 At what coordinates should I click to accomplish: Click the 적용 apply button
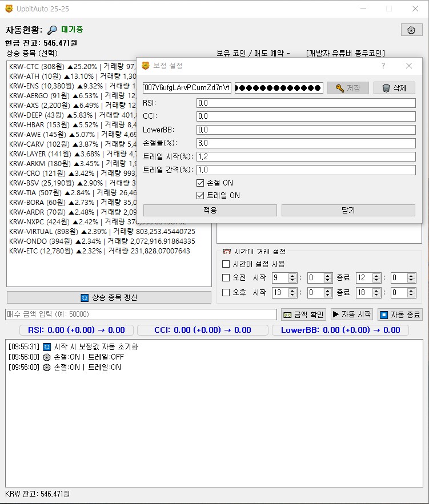click(x=210, y=210)
